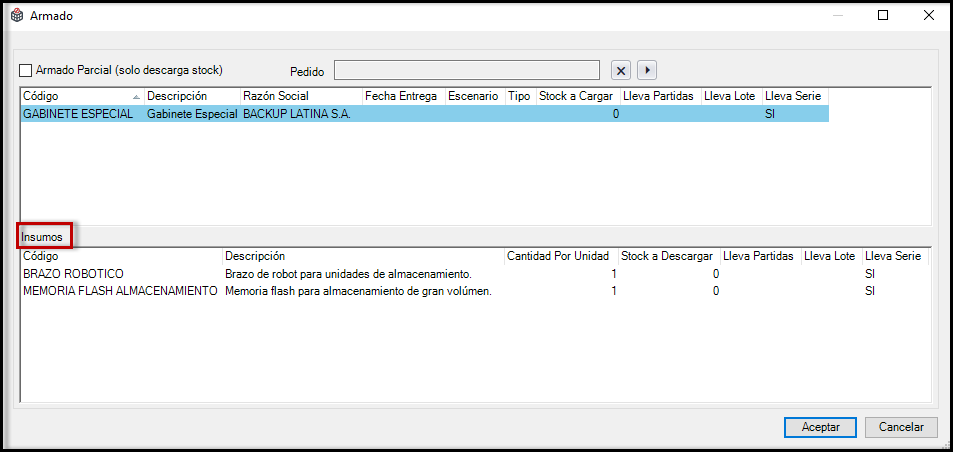This screenshot has width=953, height=452.
Task: Click the Armado window app icon
Action: [x=17, y=16]
